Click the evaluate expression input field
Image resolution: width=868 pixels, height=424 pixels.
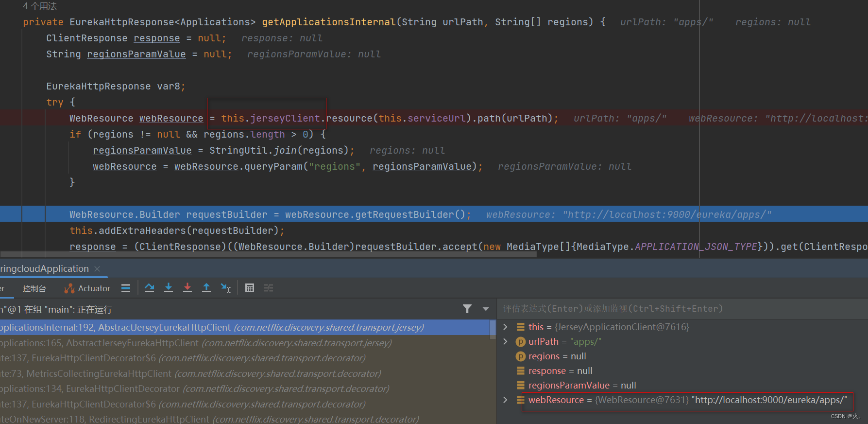pos(682,309)
